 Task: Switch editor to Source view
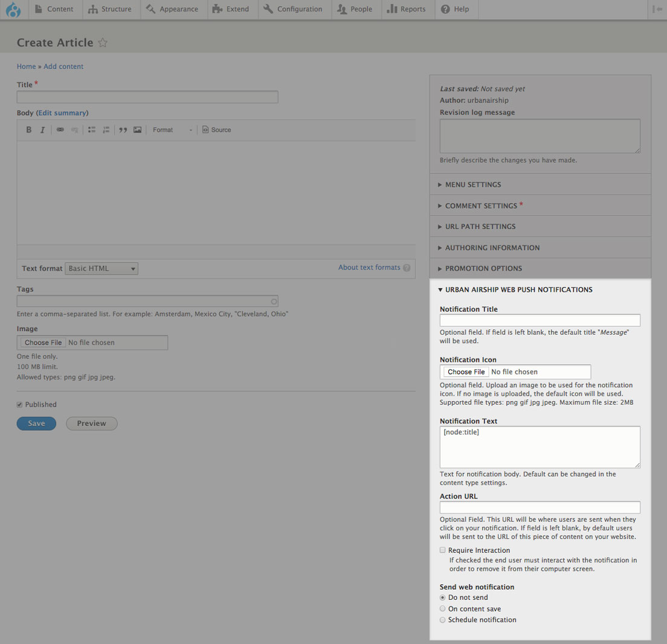tap(216, 130)
